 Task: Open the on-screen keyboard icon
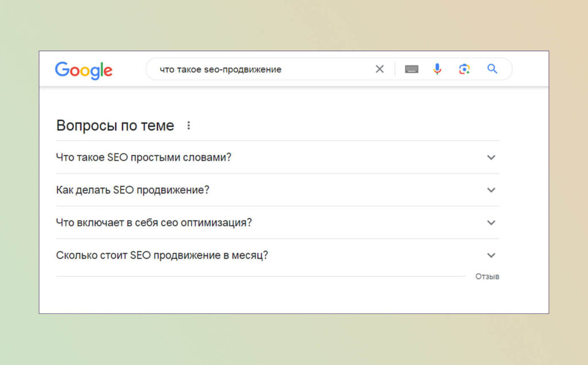(411, 69)
